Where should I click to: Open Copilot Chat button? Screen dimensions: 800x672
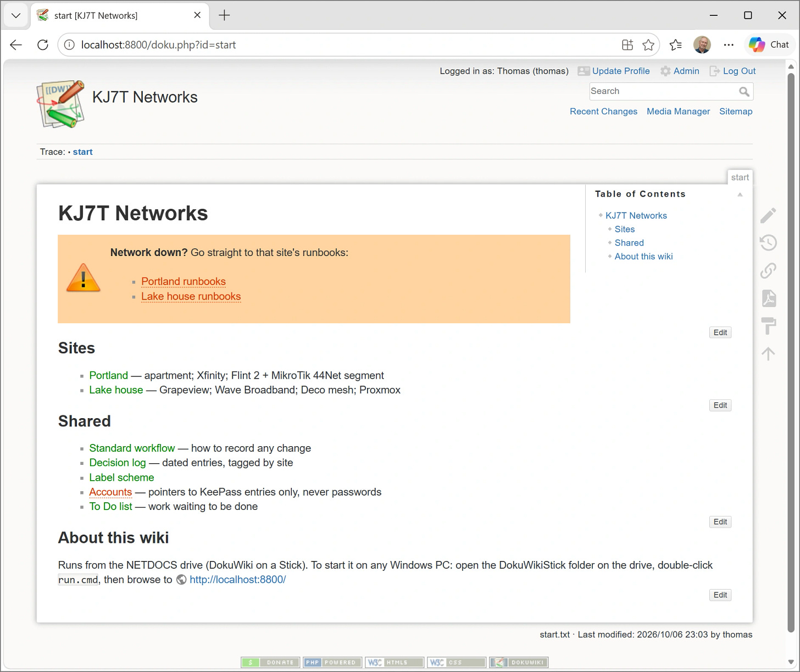769,45
